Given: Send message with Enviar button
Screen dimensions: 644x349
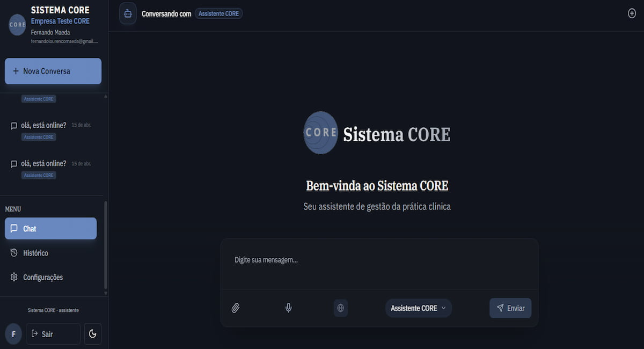Looking at the screenshot, I should pyautogui.click(x=510, y=308).
